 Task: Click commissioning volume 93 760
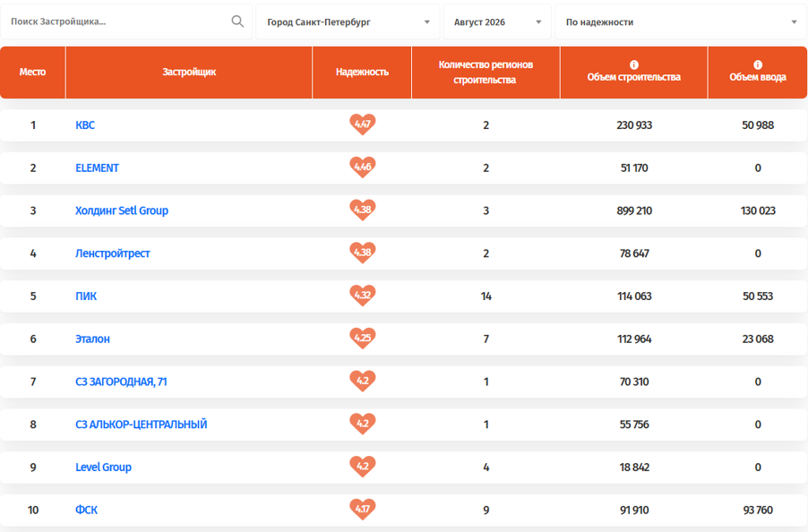point(758,510)
